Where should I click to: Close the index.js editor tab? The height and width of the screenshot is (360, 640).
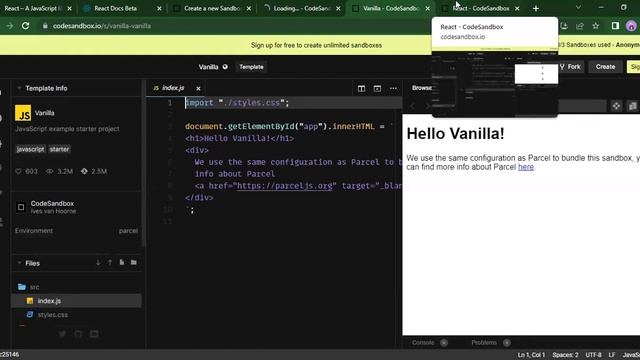pos(198,89)
